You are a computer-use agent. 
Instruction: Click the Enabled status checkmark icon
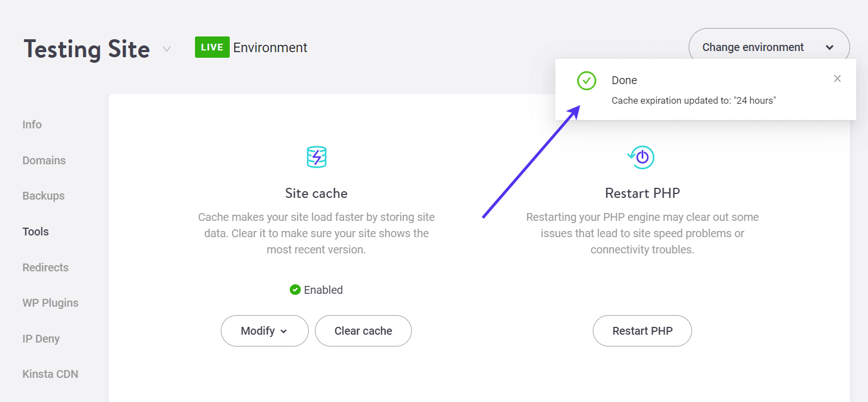[x=295, y=289]
